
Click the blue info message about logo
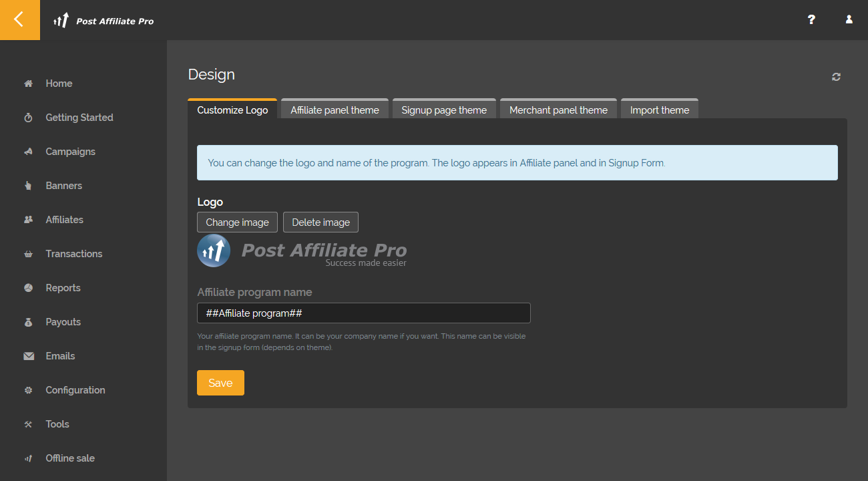pos(517,162)
